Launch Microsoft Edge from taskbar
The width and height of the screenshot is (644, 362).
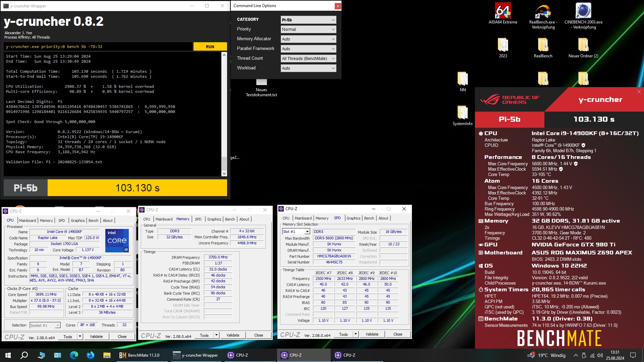pos(74,355)
